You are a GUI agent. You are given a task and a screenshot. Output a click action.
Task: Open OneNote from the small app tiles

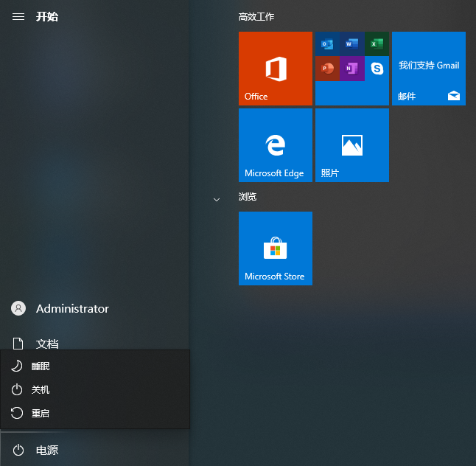pos(351,69)
